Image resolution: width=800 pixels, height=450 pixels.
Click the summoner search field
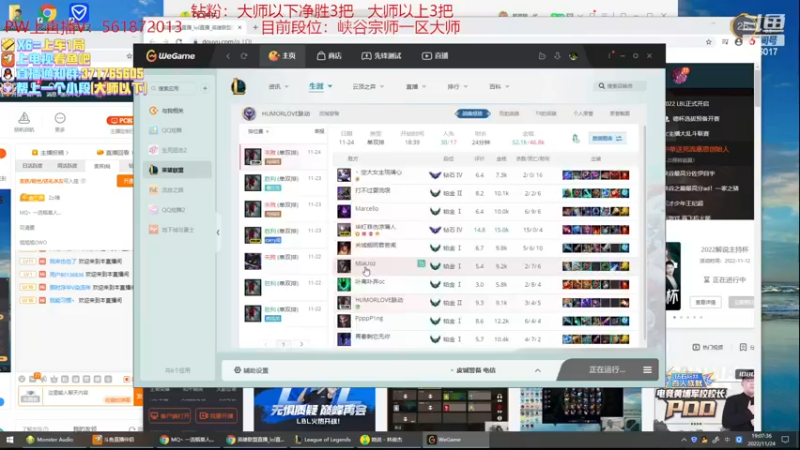point(620,86)
